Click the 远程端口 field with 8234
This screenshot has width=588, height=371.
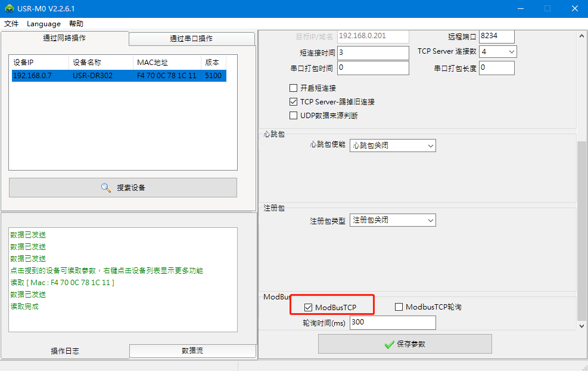[497, 36]
